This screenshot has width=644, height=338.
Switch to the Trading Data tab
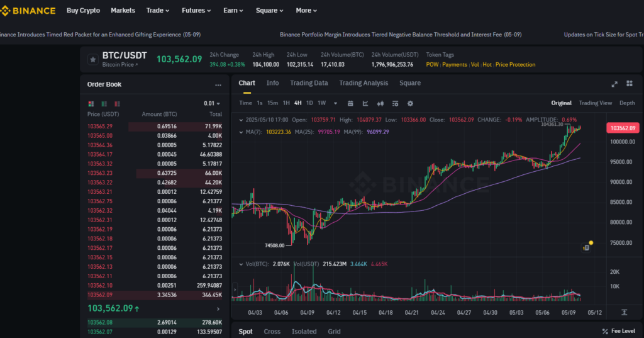pyautogui.click(x=309, y=83)
